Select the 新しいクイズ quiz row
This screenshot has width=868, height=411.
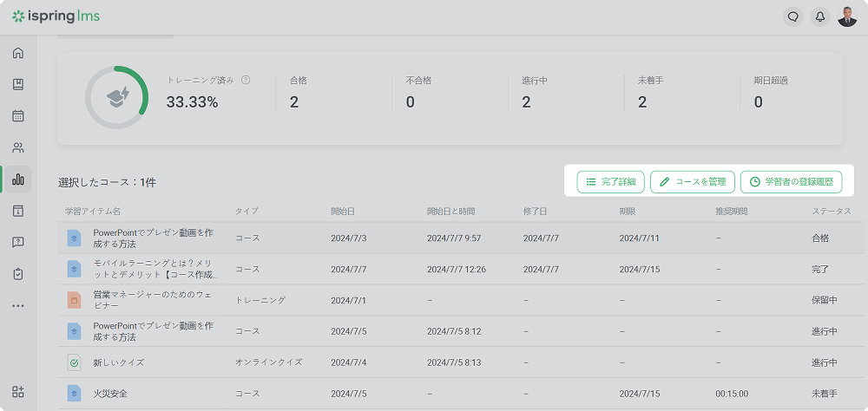118,362
